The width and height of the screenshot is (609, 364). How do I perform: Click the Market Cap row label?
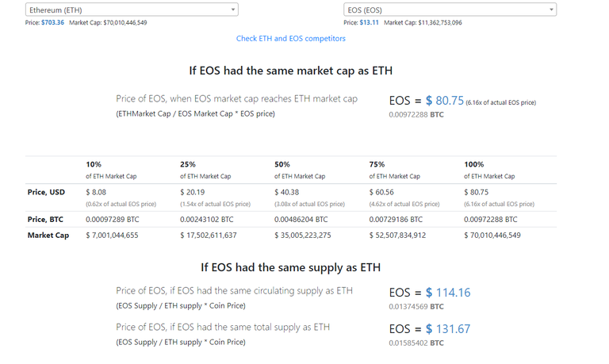click(48, 235)
